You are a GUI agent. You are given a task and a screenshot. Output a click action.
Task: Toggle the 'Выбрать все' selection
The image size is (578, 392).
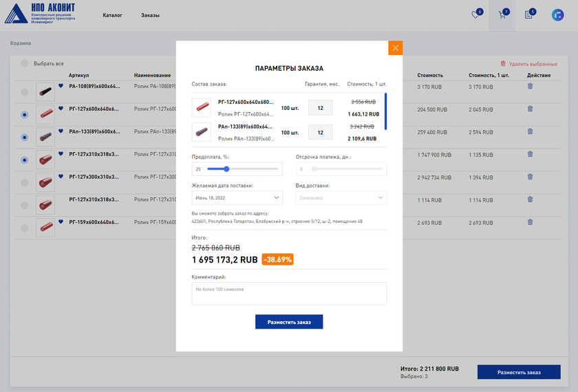click(25, 63)
